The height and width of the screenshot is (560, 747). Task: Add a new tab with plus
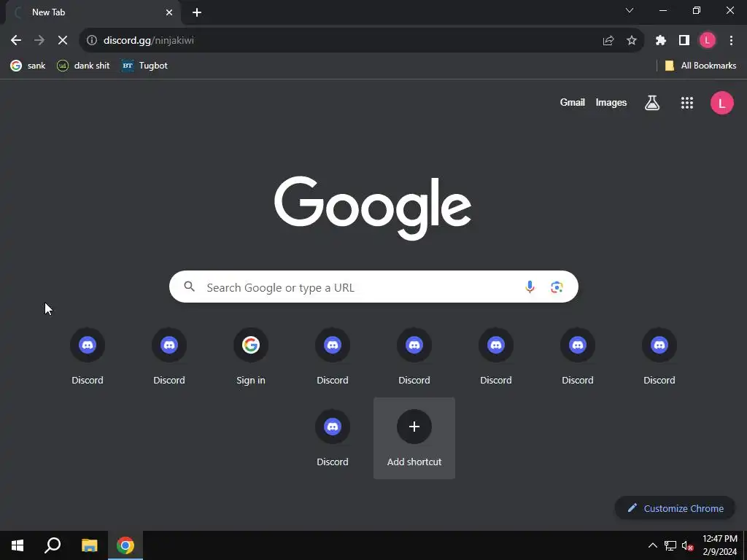197,12
